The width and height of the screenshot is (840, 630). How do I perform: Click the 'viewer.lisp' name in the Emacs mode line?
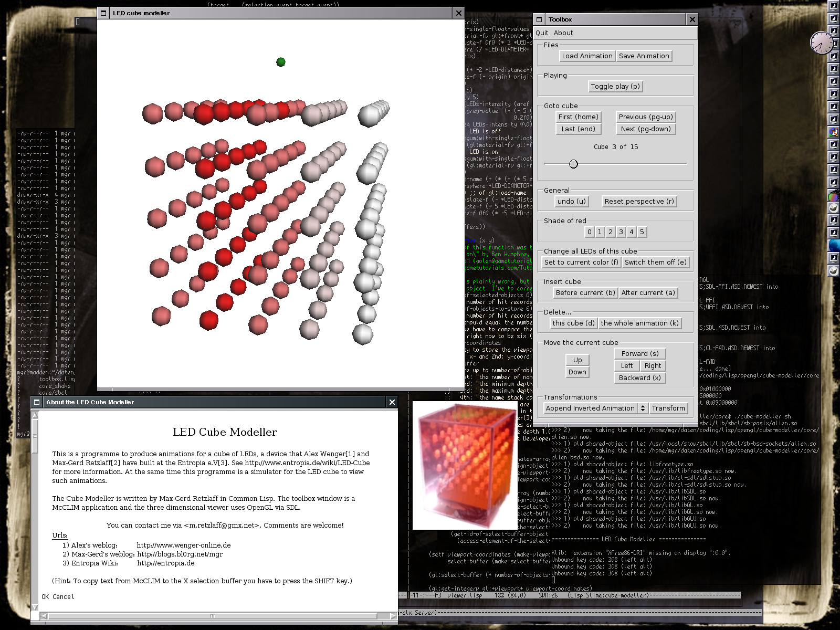[465, 595]
